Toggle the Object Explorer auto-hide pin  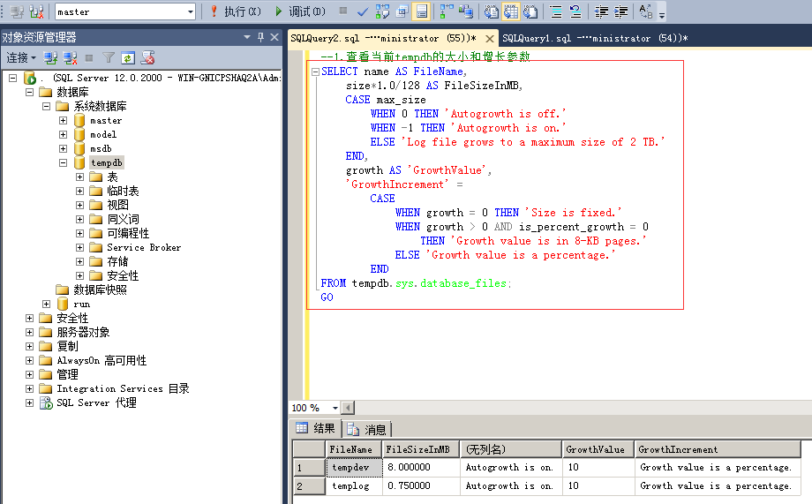click(x=260, y=37)
